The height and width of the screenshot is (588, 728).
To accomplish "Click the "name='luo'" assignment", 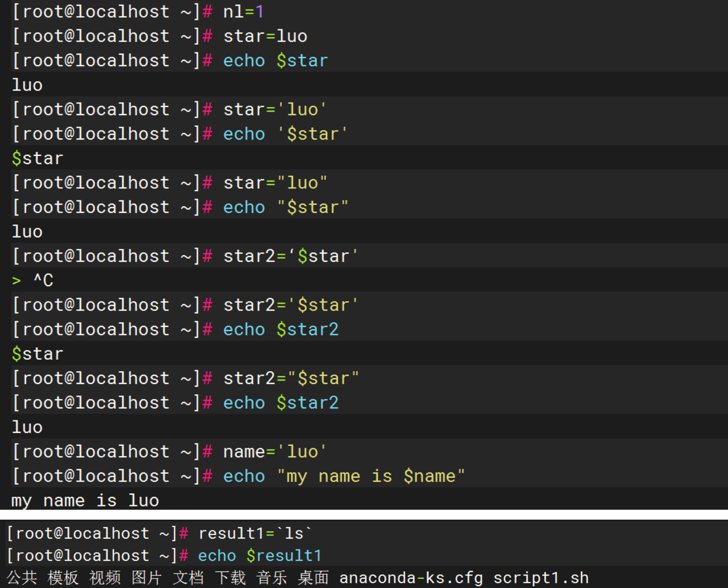I will 275,452.
